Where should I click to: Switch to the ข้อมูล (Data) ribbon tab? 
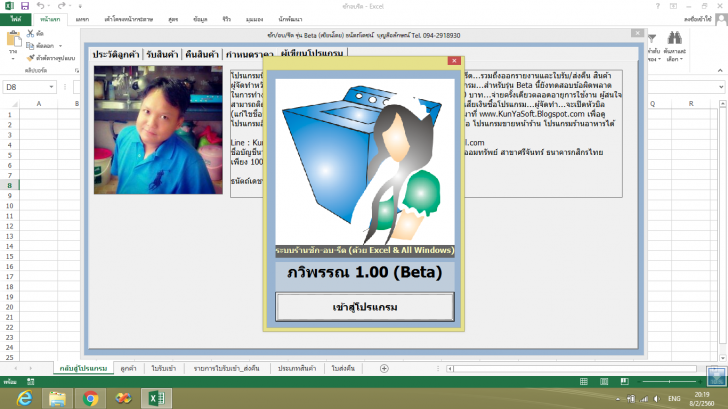point(200,19)
